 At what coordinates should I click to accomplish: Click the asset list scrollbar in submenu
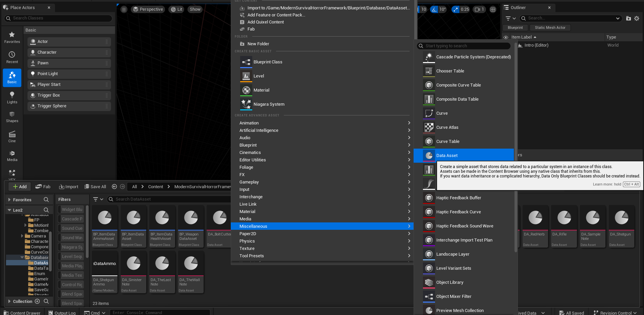pos(516,151)
